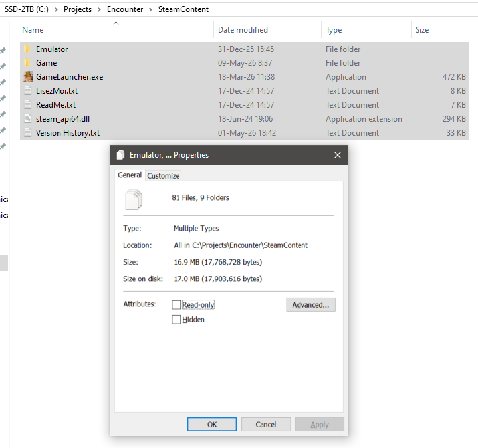This screenshot has height=448, width=478.
Task: Select LisezMoi.txt file name
Action: click(x=57, y=91)
